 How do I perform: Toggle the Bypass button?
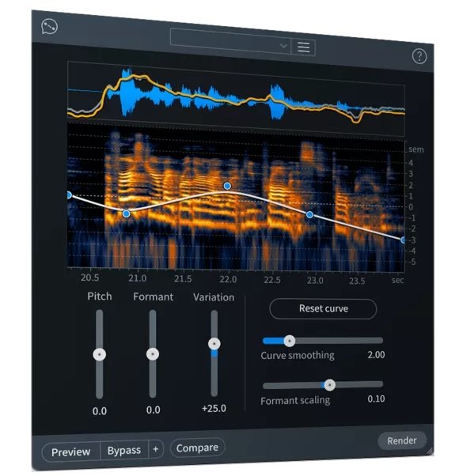point(124,450)
